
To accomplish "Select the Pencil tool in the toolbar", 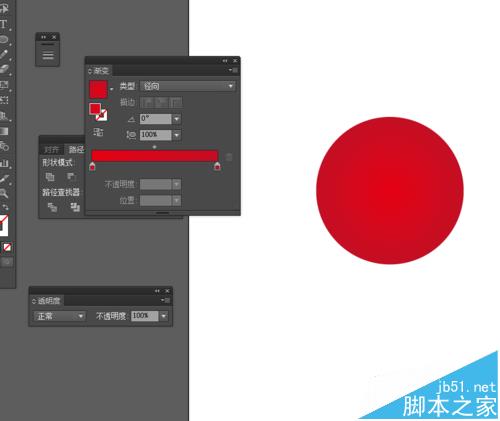I will pos(4,54).
